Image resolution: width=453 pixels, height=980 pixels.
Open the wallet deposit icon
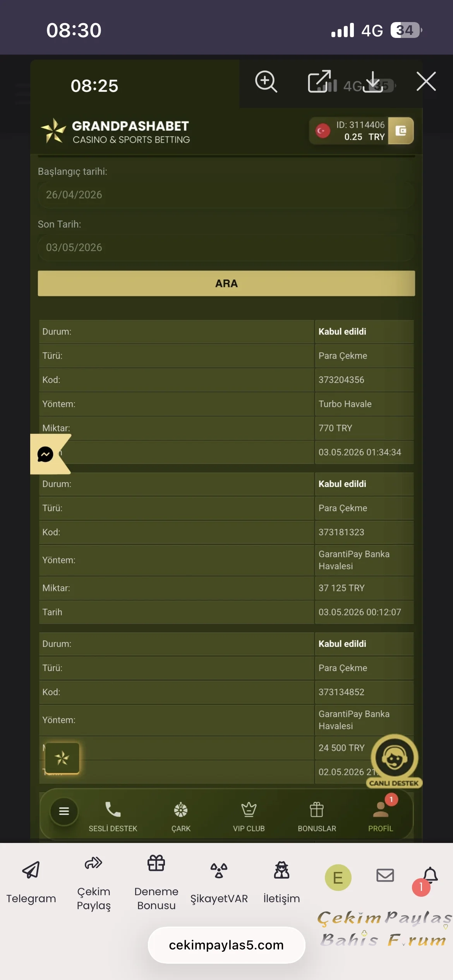coord(401,131)
